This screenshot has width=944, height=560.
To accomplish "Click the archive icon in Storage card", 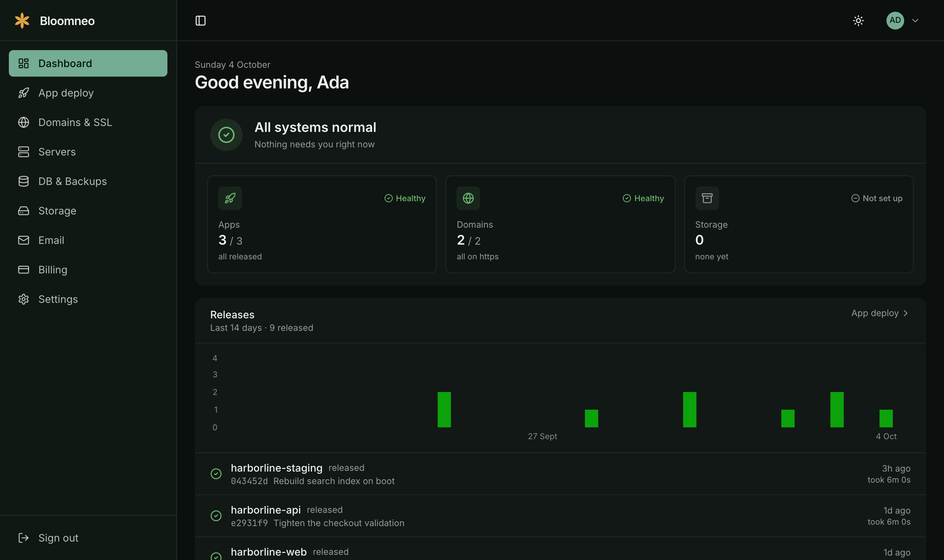I will 707,198.
